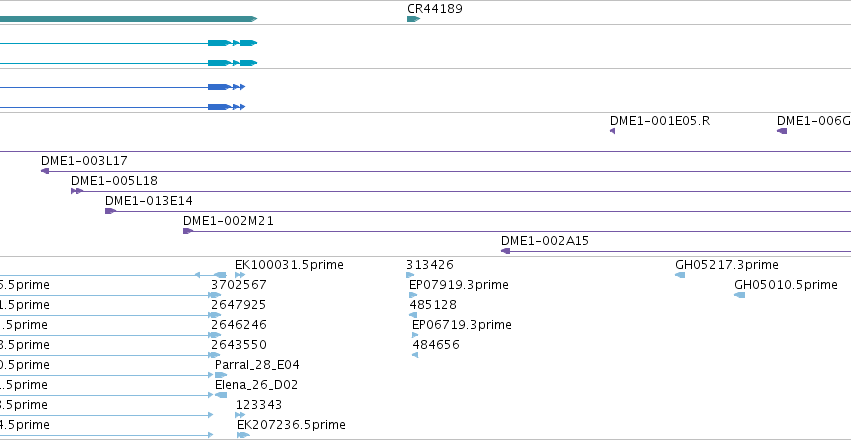The width and height of the screenshot is (851, 440).
Task: Select the Parral_28_E04 label
Action: [x=257, y=365]
